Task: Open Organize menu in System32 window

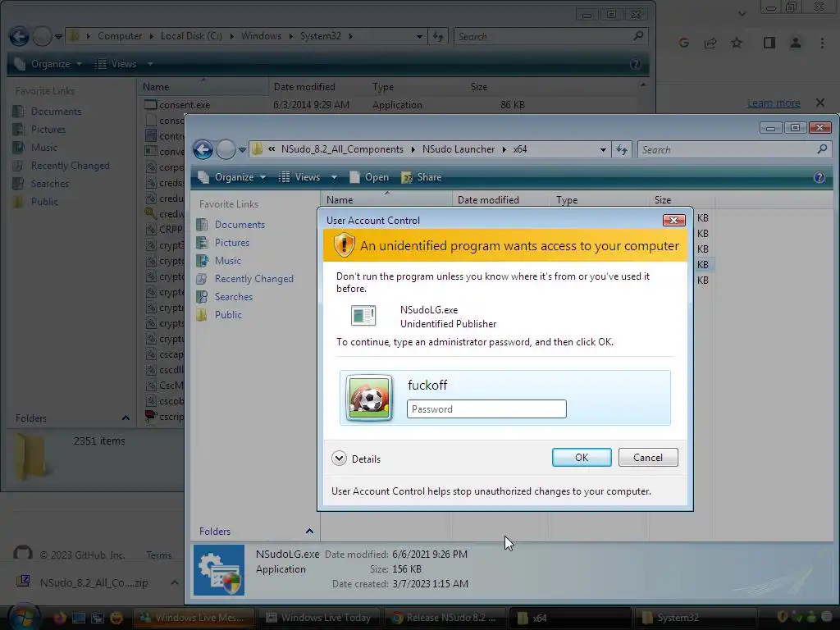Action: click(48, 64)
